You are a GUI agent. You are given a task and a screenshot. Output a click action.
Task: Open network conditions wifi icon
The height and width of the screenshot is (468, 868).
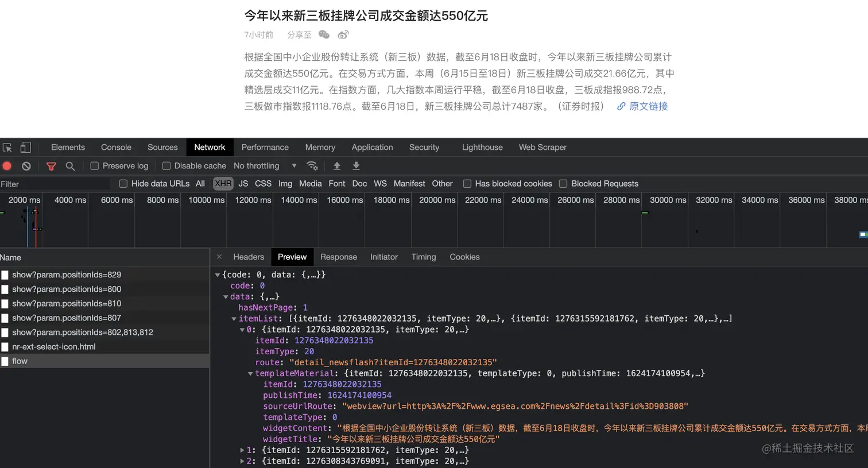coord(312,166)
